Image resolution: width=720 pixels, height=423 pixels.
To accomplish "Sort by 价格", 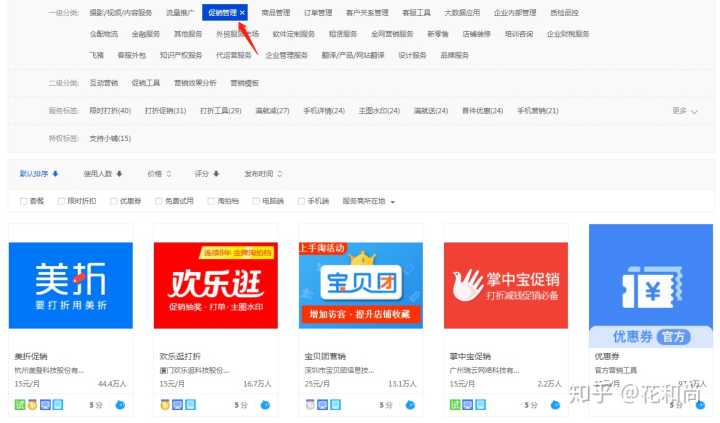I will pyautogui.click(x=158, y=173).
